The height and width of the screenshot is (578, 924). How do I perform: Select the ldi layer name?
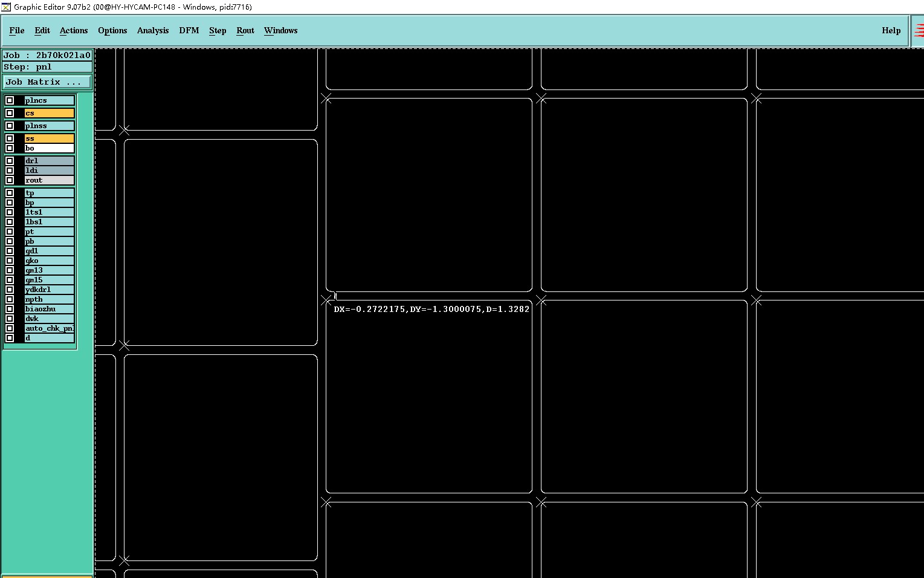click(50, 170)
